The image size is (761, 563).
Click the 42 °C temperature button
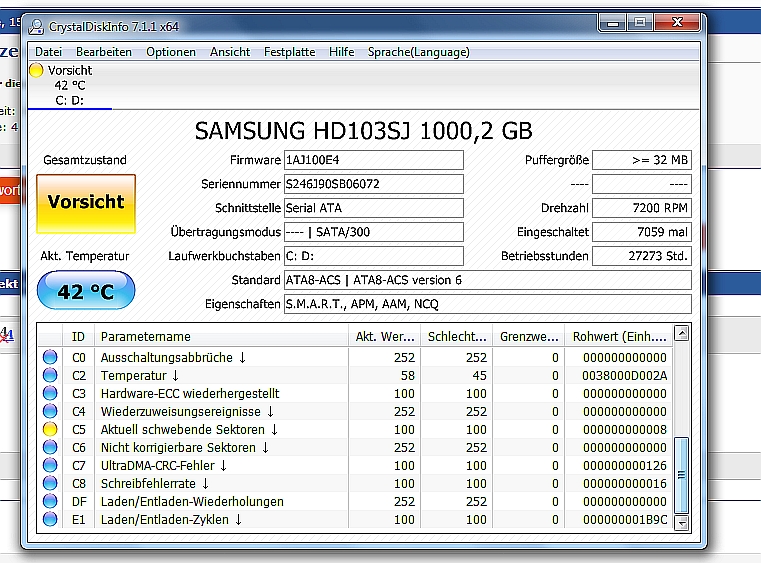click(86, 290)
